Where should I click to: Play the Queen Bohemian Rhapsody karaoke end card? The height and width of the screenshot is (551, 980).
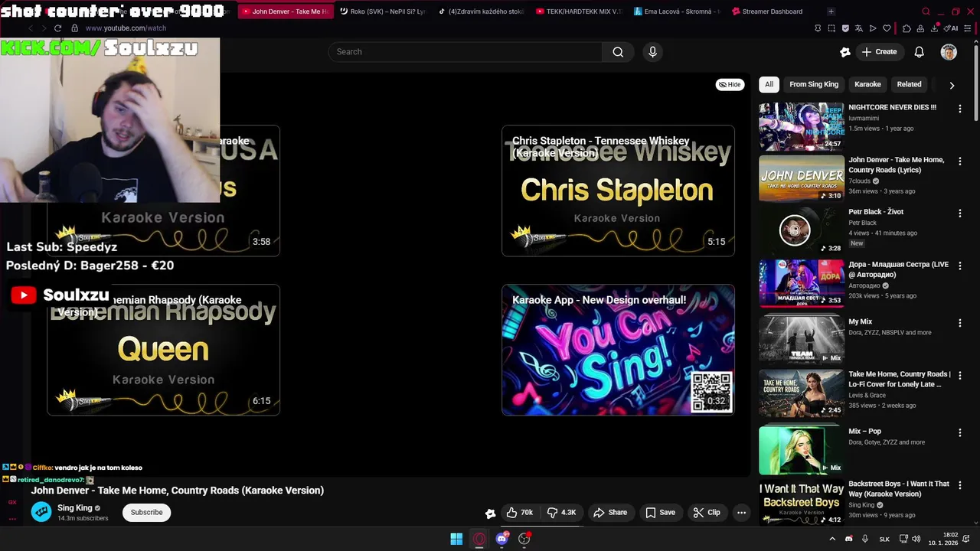[x=163, y=350]
